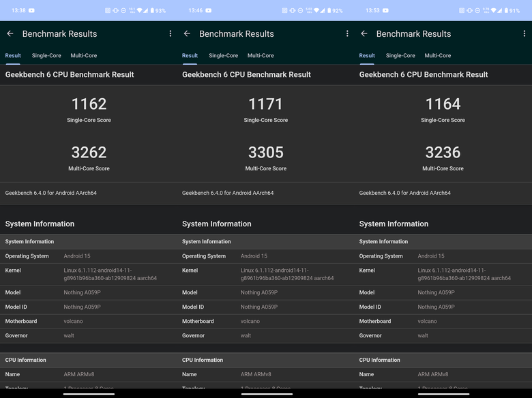Tap the notification icon beside 13:53
Viewport: 532px width, 398px height.
click(x=386, y=10)
